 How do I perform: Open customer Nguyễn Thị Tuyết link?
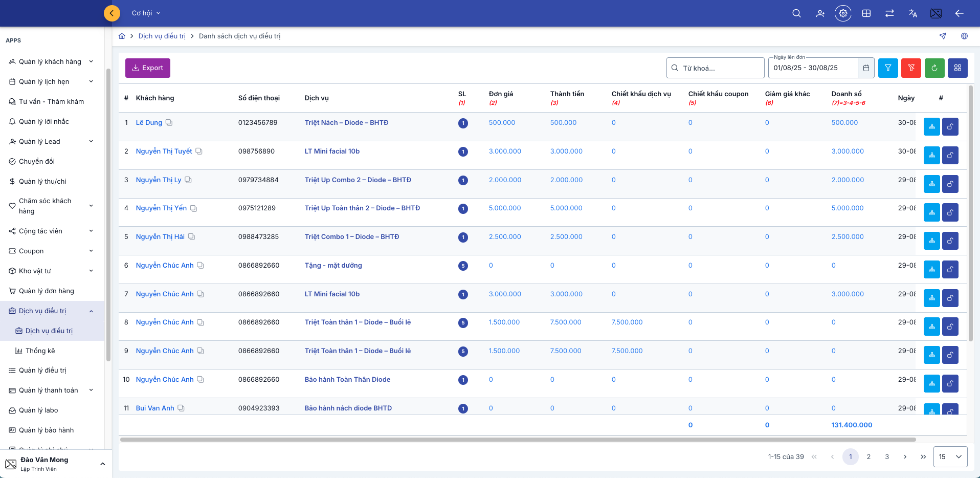pos(164,151)
